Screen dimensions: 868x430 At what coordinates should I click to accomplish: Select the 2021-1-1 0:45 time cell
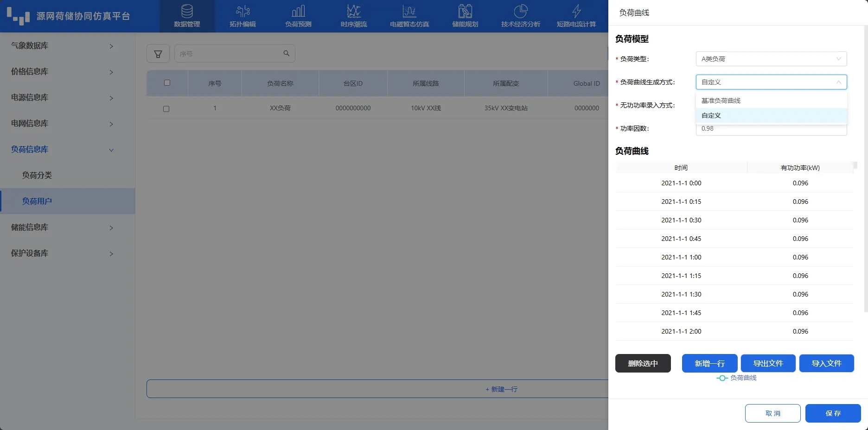tap(681, 239)
